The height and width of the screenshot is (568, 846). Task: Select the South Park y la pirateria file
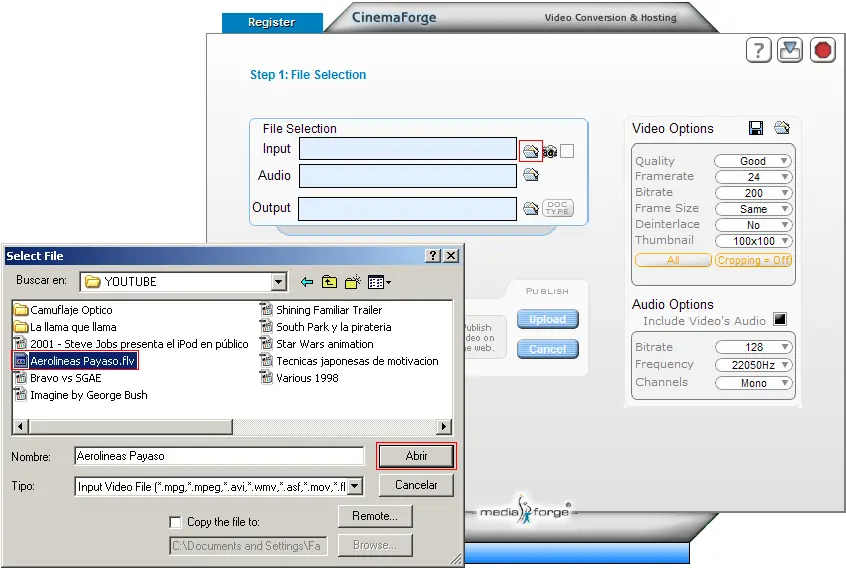pos(326,327)
